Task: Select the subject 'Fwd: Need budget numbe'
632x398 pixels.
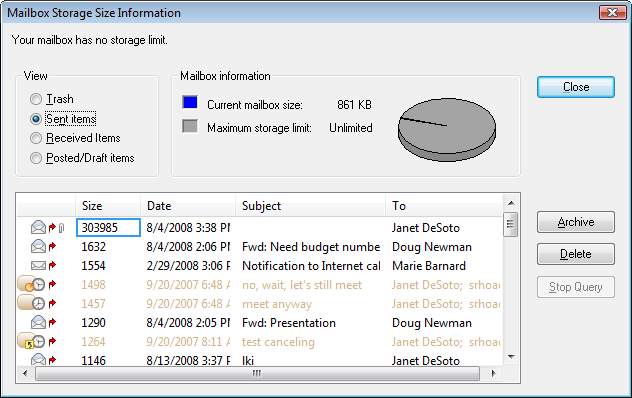Action: [x=311, y=247]
